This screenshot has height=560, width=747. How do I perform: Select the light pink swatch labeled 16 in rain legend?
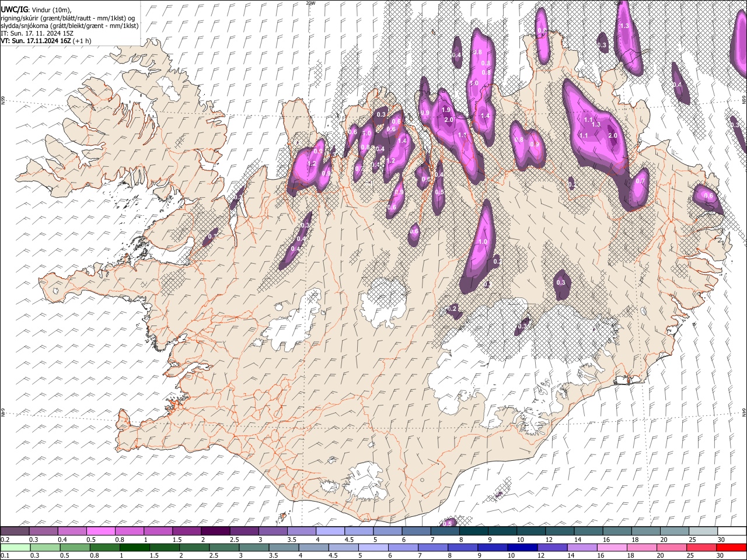point(612,547)
